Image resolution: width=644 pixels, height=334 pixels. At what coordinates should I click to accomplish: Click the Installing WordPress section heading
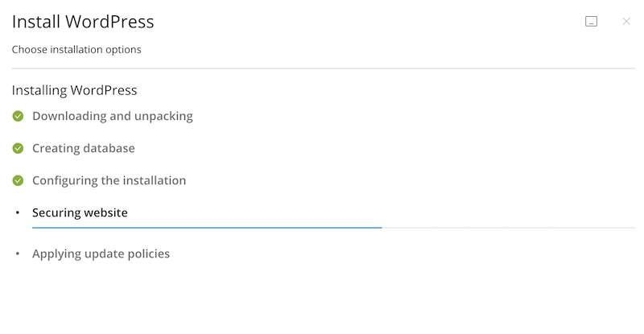point(74,90)
